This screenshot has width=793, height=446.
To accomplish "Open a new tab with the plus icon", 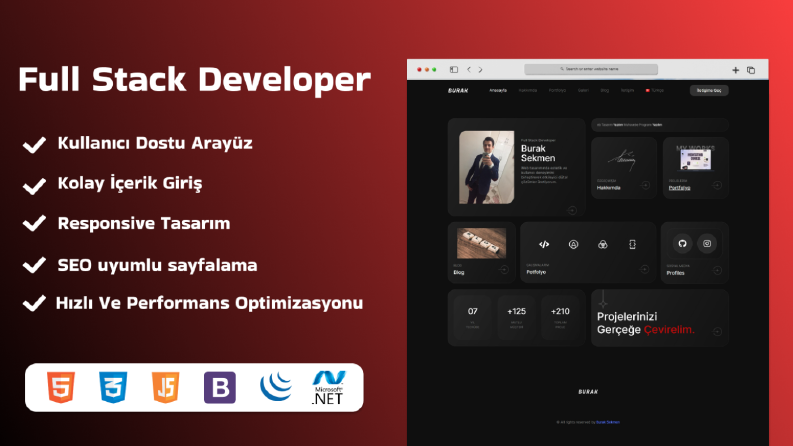I will (x=735, y=70).
